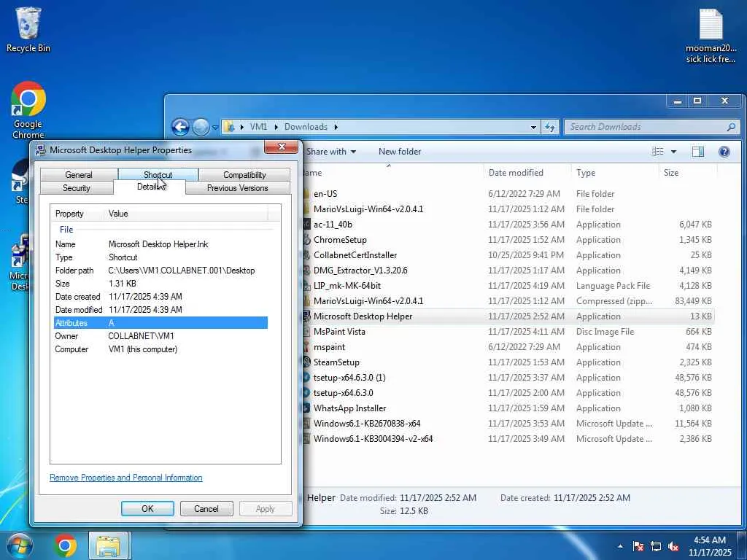Click the muted volume tray icon
Screen dimensions: 747x560
point(673,547)
